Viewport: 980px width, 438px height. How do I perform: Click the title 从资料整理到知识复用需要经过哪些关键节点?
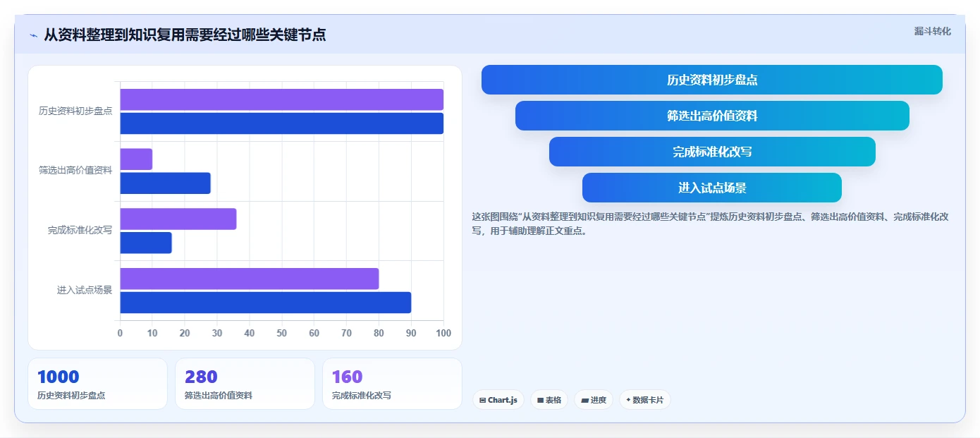pyautogui.click(x=185, y=35)
